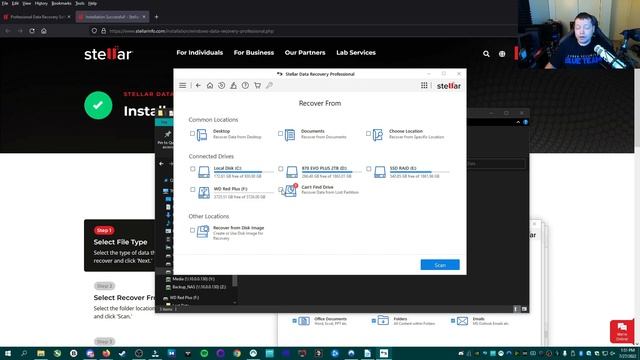Click the back arrow in Stellar toolbar
This screenshot has height=360, width=640.
[198, 85]
